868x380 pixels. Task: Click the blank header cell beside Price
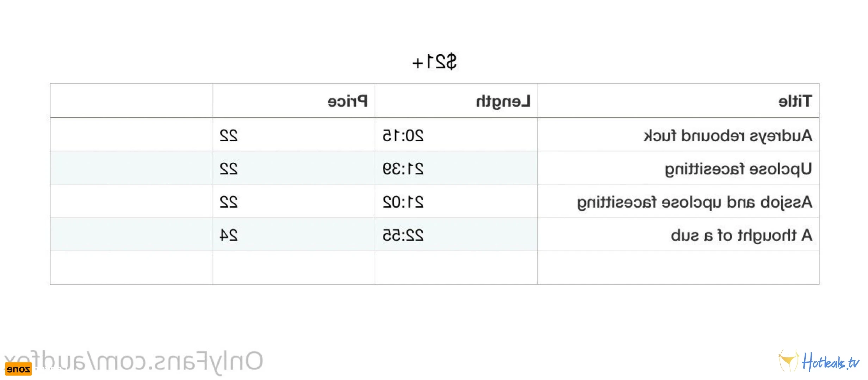(131, 101)
